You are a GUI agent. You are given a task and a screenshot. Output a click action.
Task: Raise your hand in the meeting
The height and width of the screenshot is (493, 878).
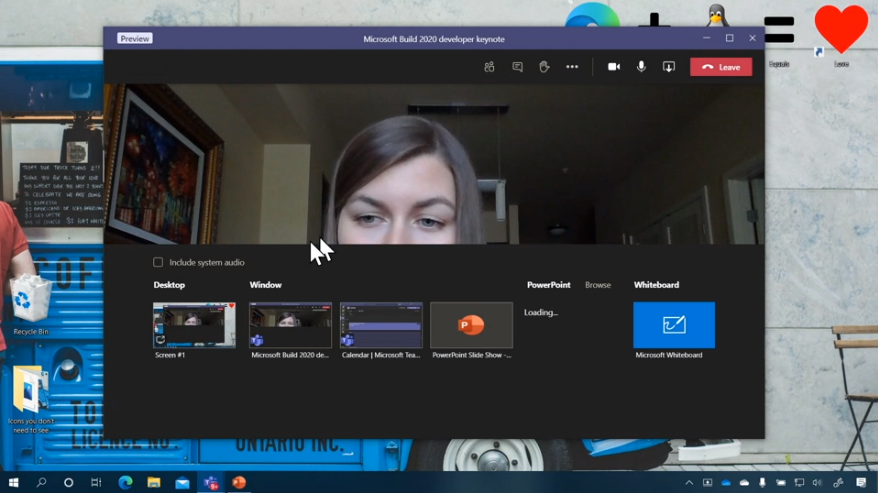pyautogui.click(x=544, y=67)
